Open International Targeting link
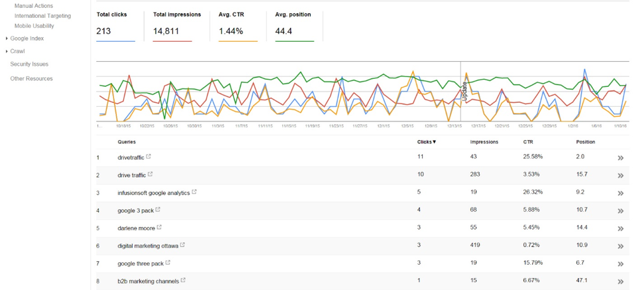This screenshot has width=644, height=290. click(42, 16)
